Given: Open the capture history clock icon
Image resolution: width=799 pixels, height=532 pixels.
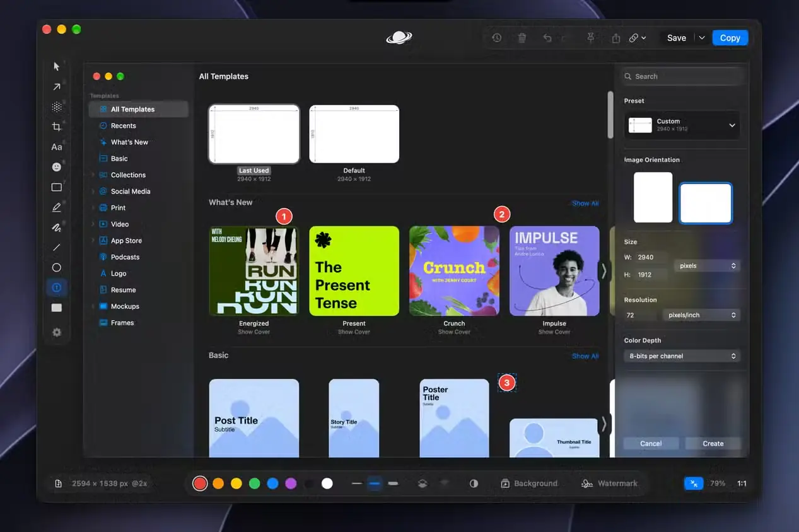Looking at the screenshot, I should click(497, 38).
